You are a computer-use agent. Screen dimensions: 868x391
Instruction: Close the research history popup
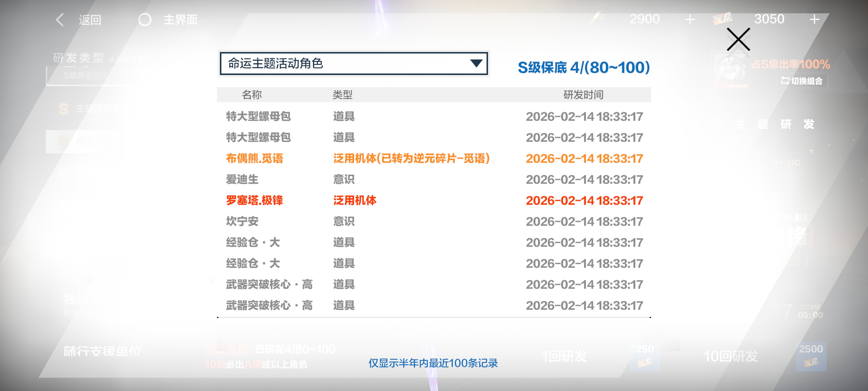738,39
